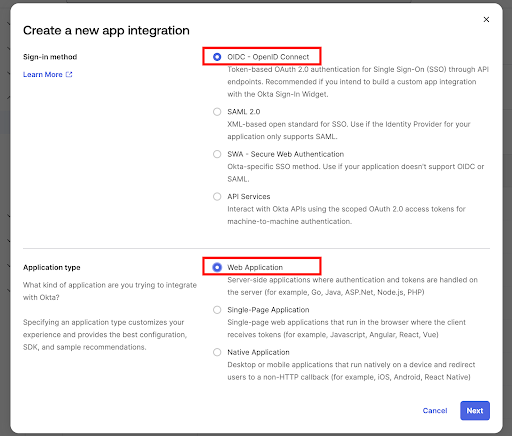This screenshot has width=512, height=436.
Task: Click the 'Sign-in method' label
Action: [50, 57]
